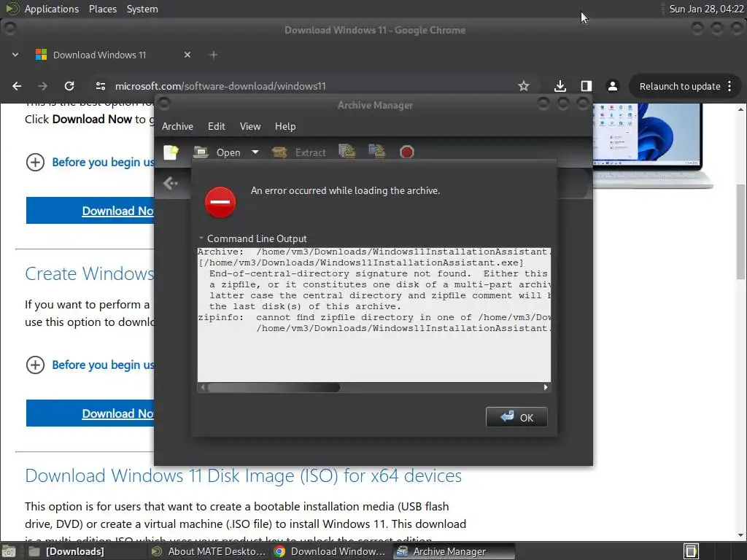This screenshot has width=747, height=560.
Task: Click the add folder icon in toolbar
Action: coord(377,152)
